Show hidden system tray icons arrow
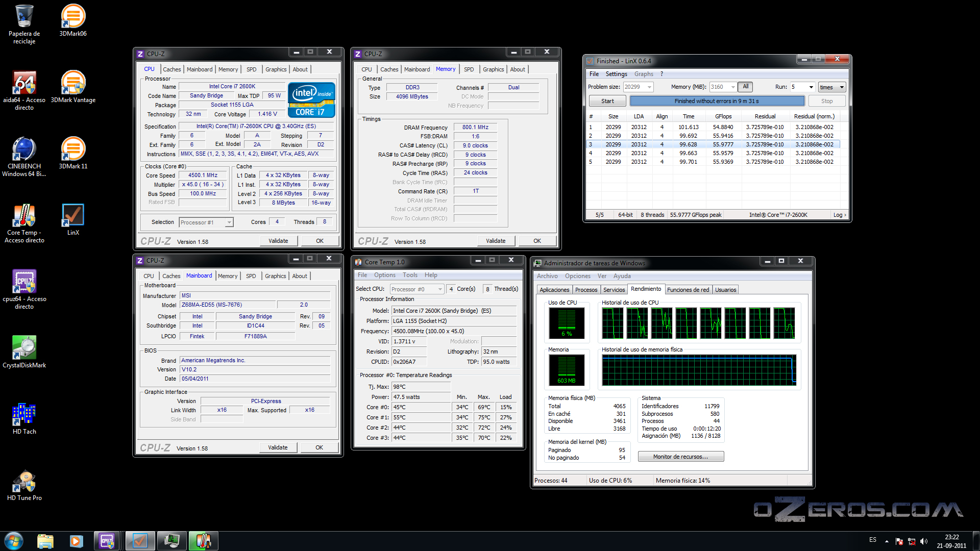The image size is (980, 551). click(887, 541)
